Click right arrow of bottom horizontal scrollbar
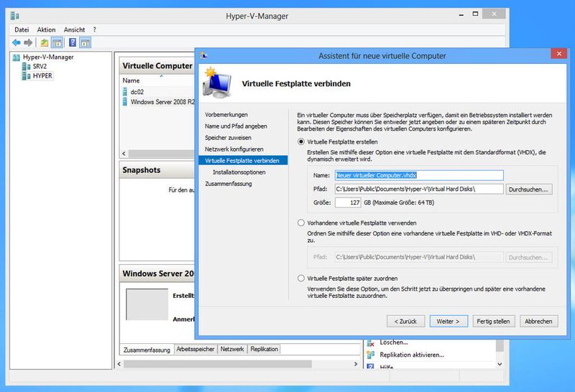 point(355,364)
